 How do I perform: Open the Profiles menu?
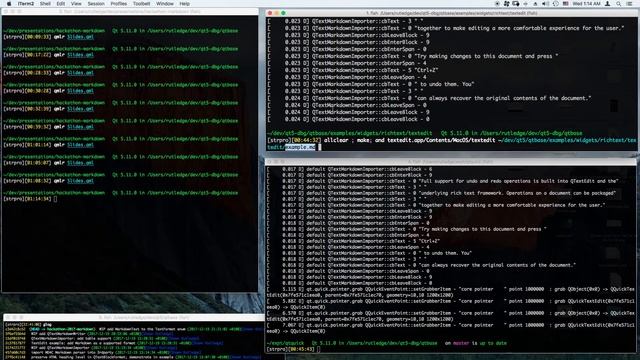pos(119,4)
